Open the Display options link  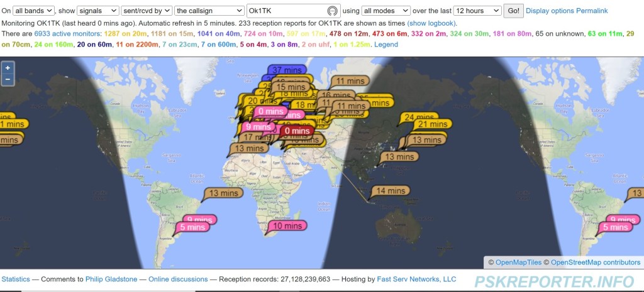tap(553, 11)
